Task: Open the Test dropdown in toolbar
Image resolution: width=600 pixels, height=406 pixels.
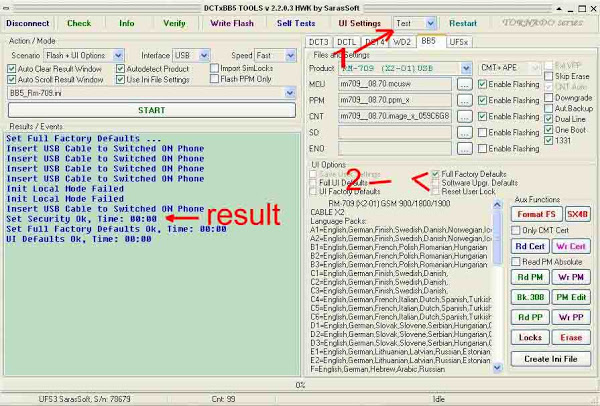Action: 430,23
